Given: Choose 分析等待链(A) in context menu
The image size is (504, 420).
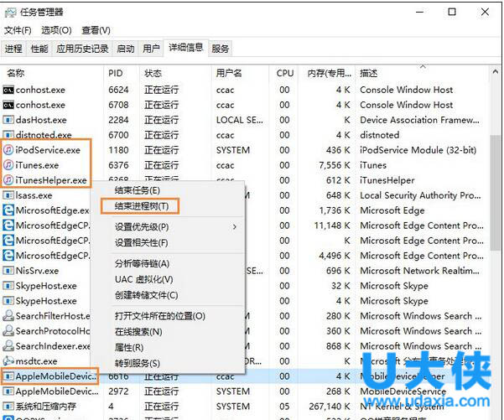Looking at the screenshot, I should pyautogui.click(x=142, y=264).
